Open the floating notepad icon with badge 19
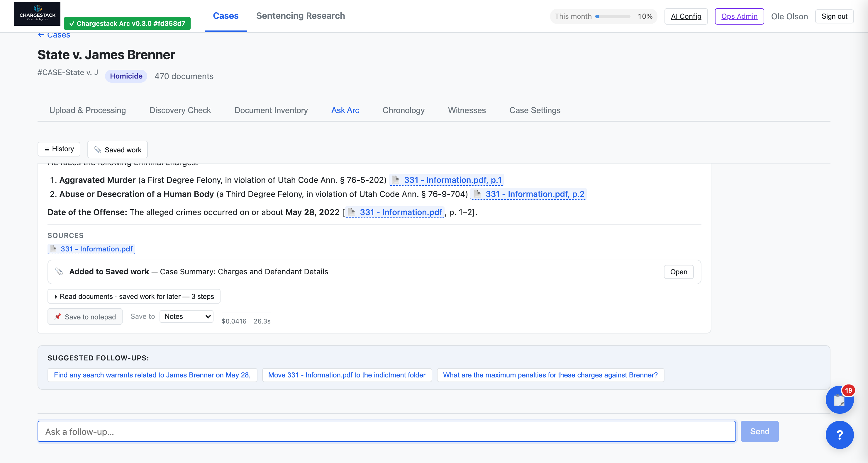Image resolution: width=868 pixels, height=463 pixels. tap(839, 400)
